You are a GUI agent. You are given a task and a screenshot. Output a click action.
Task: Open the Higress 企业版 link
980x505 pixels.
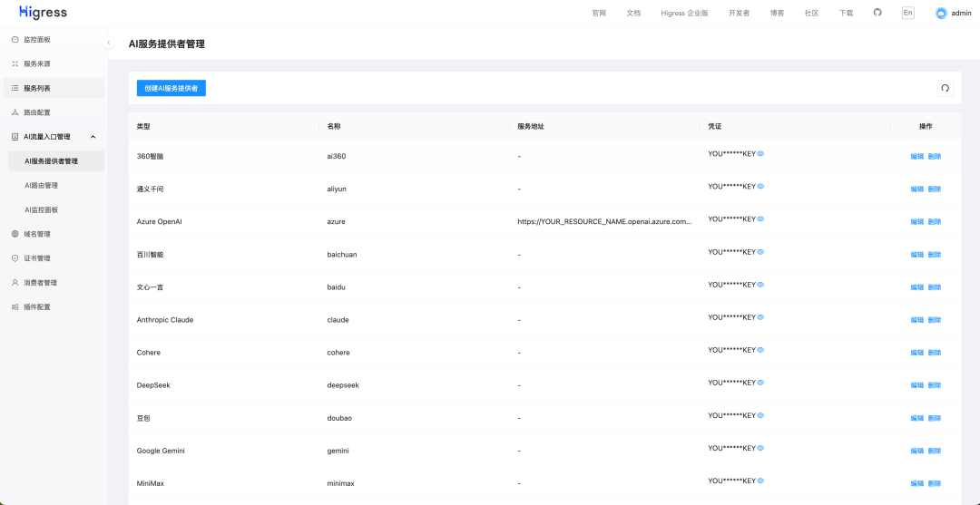684,13
